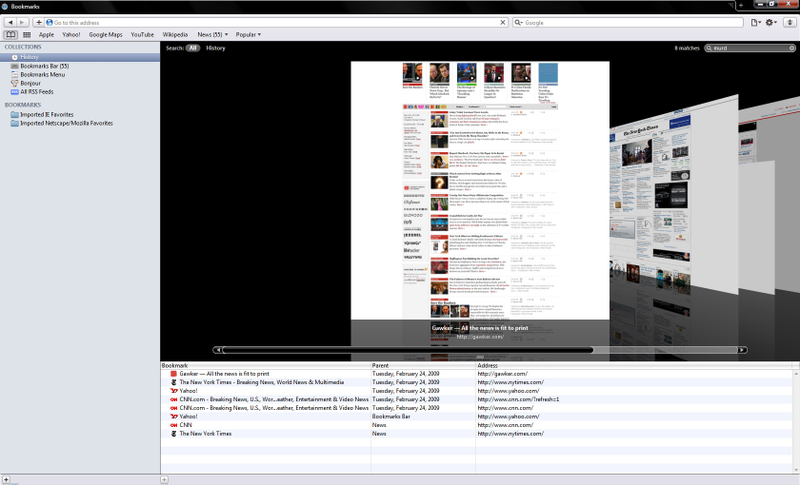800x485 pixels.
Task: Select the All search scope
Action: click(193, 48)
